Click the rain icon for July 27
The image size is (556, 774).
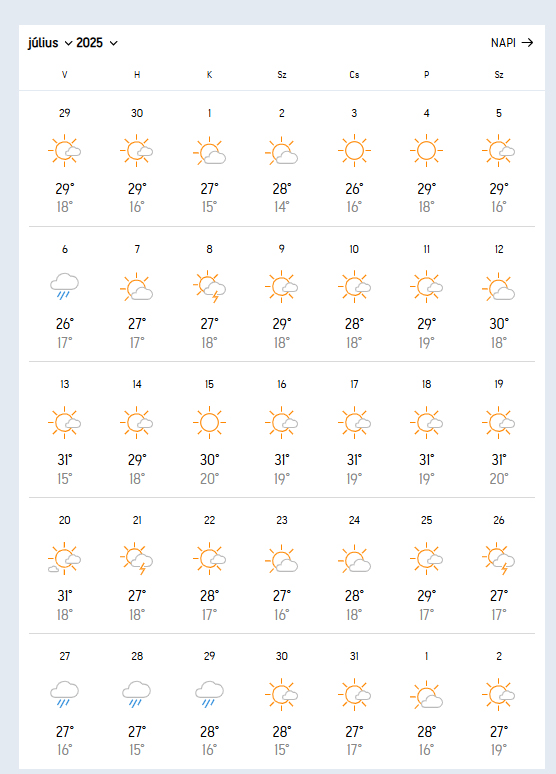pos(64,694)
